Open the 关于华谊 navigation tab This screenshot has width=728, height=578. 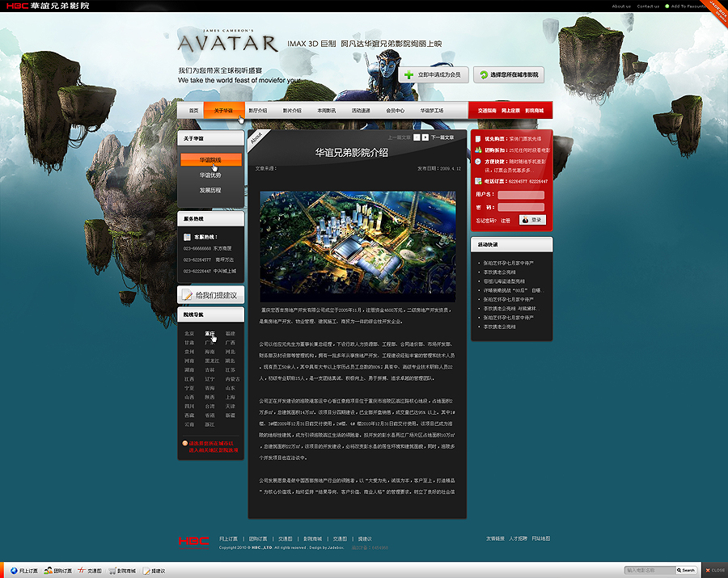pos(223,111)
